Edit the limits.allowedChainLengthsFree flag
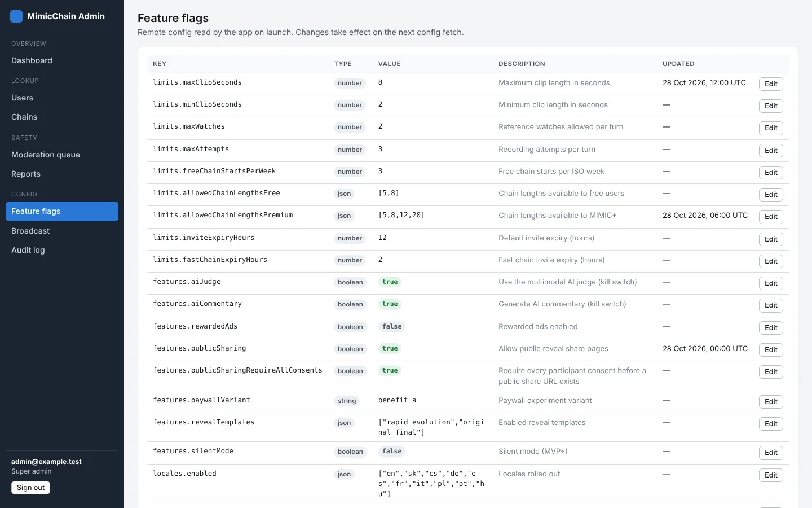Image resolution: width=812 pixels, height=508 pixels. pos(771,195)
